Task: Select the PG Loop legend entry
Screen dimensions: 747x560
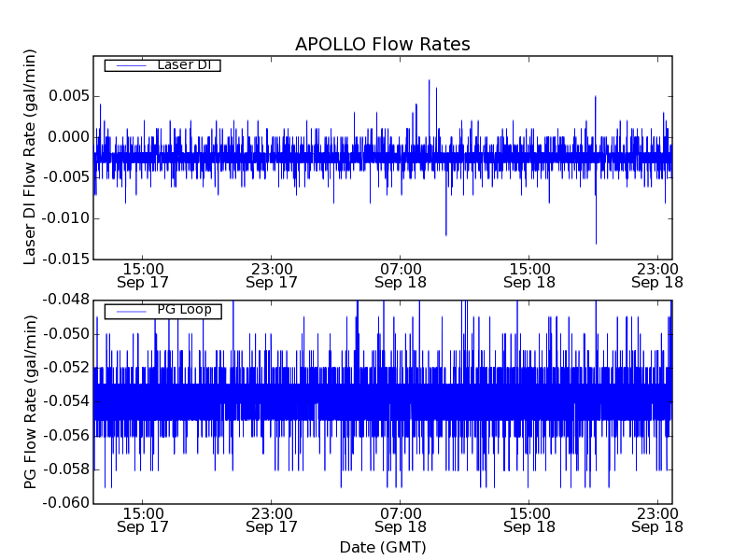Action: coord(162,311)
